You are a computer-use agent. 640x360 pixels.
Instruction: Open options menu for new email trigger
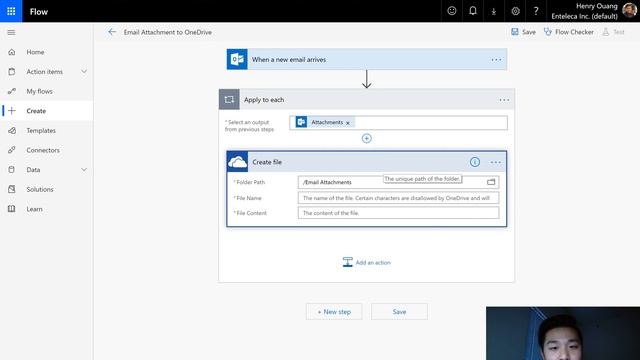(496, 60)
